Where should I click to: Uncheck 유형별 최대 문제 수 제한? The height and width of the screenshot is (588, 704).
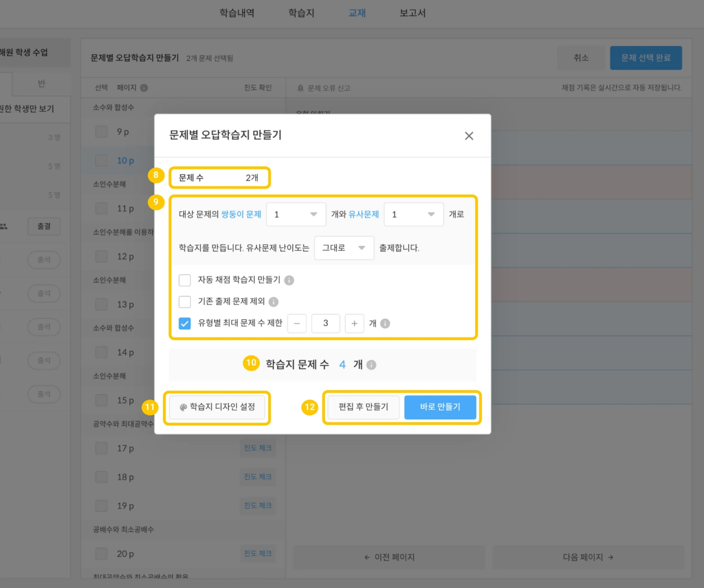point(185,324)
